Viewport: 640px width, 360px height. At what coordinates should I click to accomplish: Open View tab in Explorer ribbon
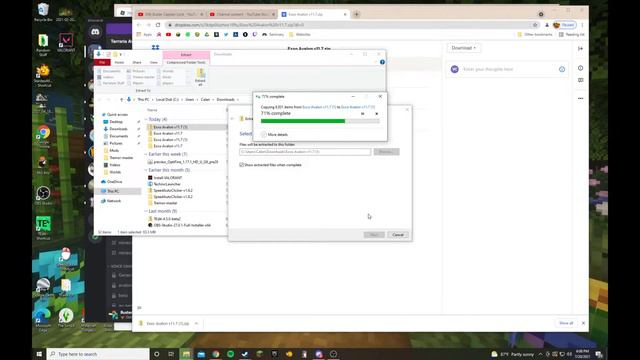153,62
